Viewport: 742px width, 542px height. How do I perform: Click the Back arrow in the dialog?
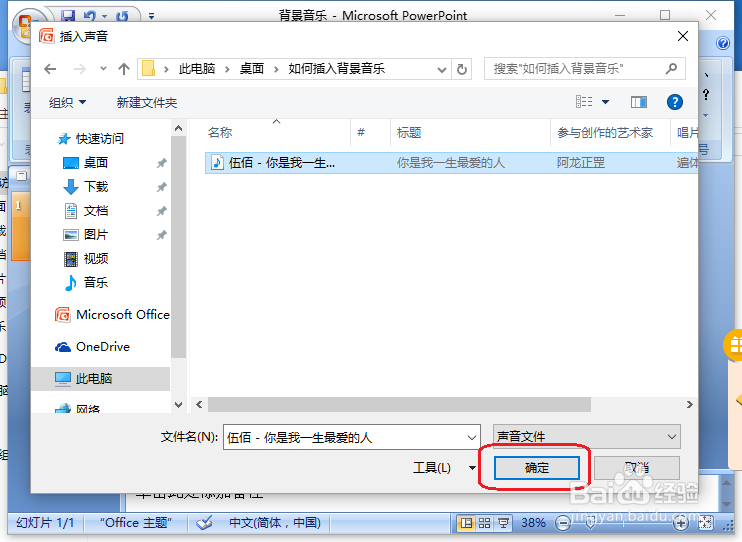tap(50, 69)
